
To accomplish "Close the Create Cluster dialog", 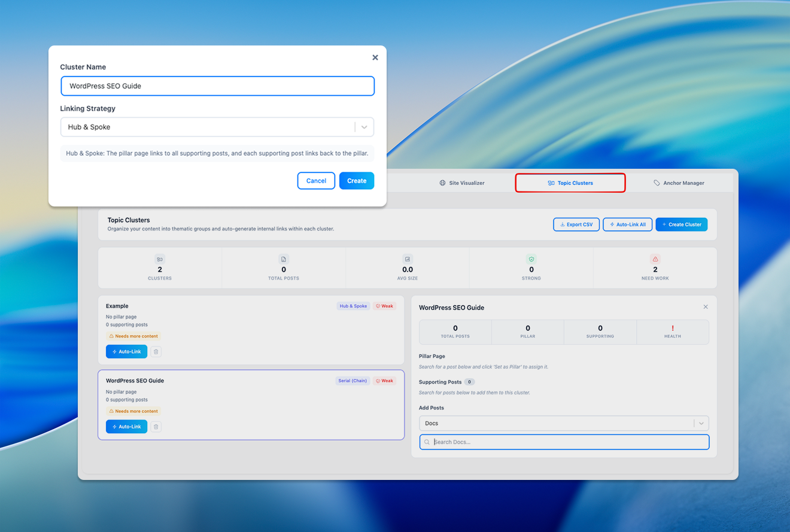I will click(375, 57).
